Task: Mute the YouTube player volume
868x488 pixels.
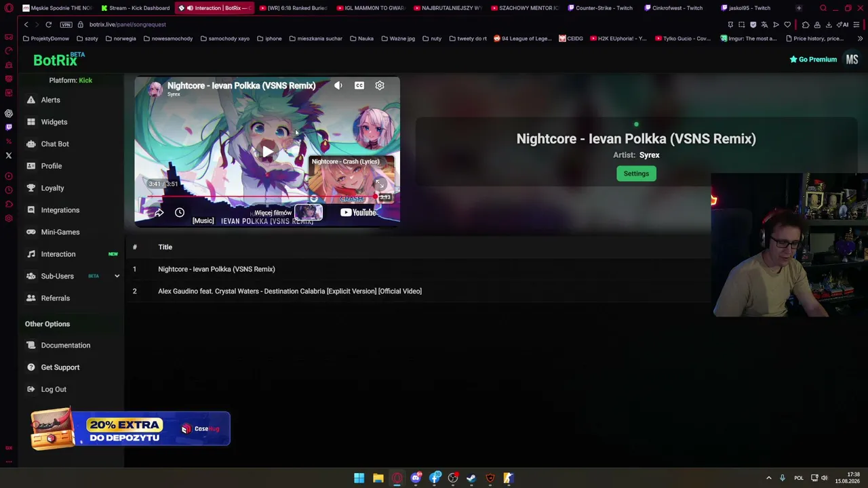Action: click(x=338, y=85)
